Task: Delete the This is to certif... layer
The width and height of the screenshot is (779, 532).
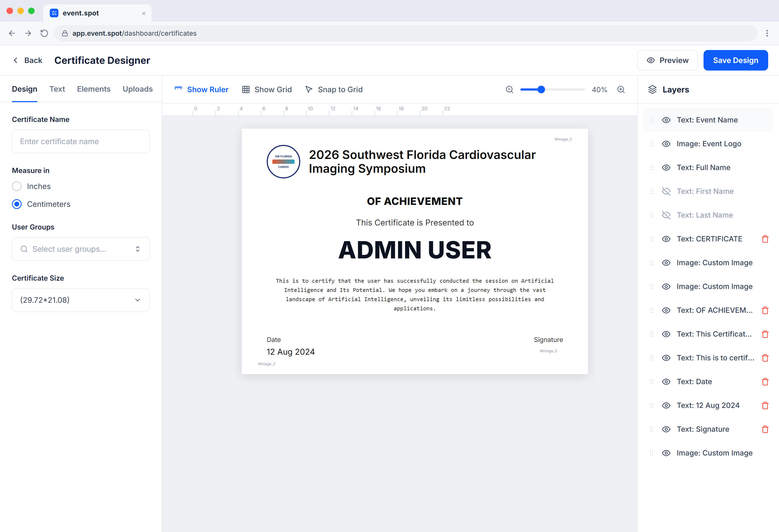Action: pos(765,358)
